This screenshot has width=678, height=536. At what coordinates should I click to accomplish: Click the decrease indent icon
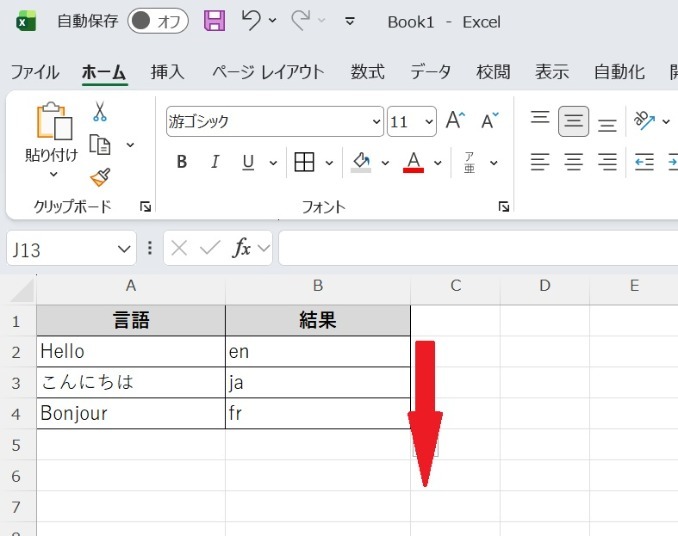coord(644,162)
